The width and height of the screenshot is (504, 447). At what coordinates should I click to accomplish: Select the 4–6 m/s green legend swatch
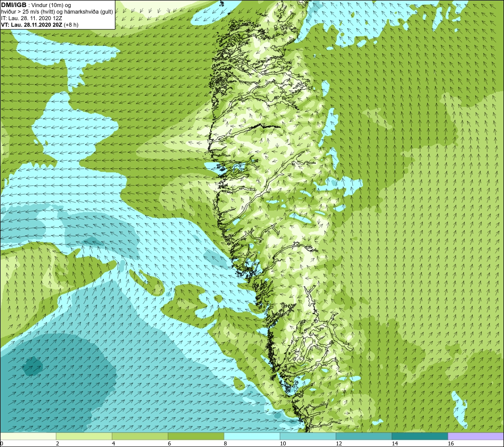(140, 436)
